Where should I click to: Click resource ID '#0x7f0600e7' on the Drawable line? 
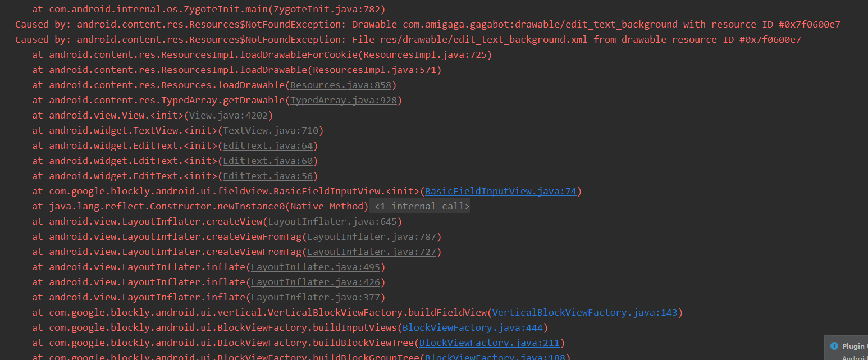pyautogui.click(x=810, y=25)
